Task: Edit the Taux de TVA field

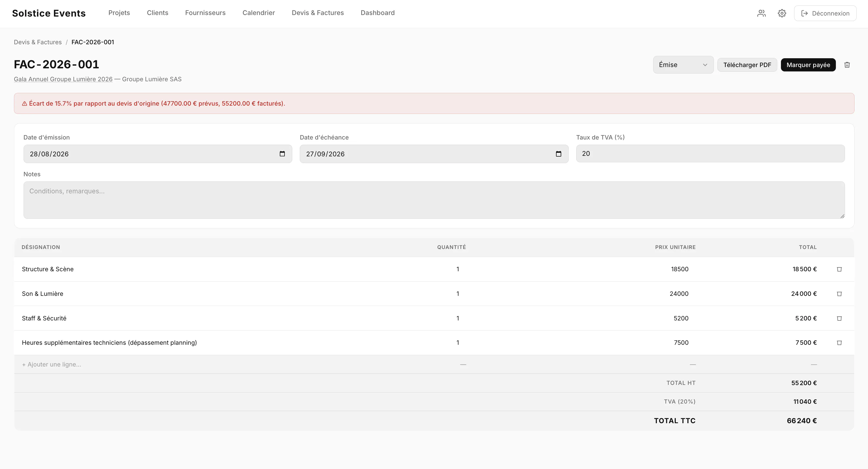Action: click(710, 153)
